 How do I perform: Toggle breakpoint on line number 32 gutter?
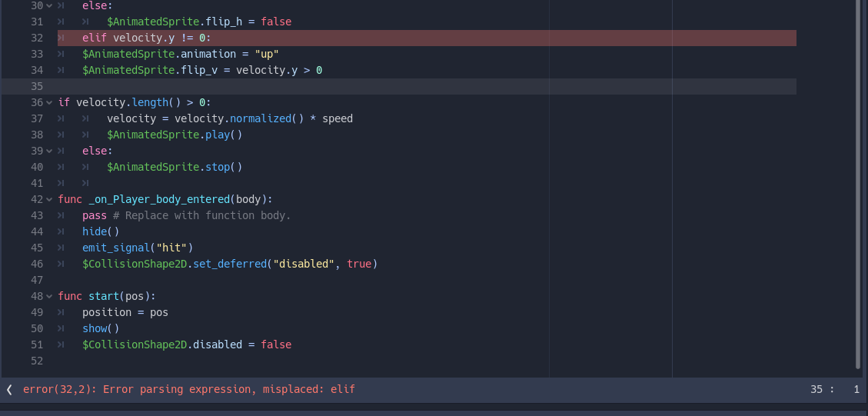coord(37,38)
